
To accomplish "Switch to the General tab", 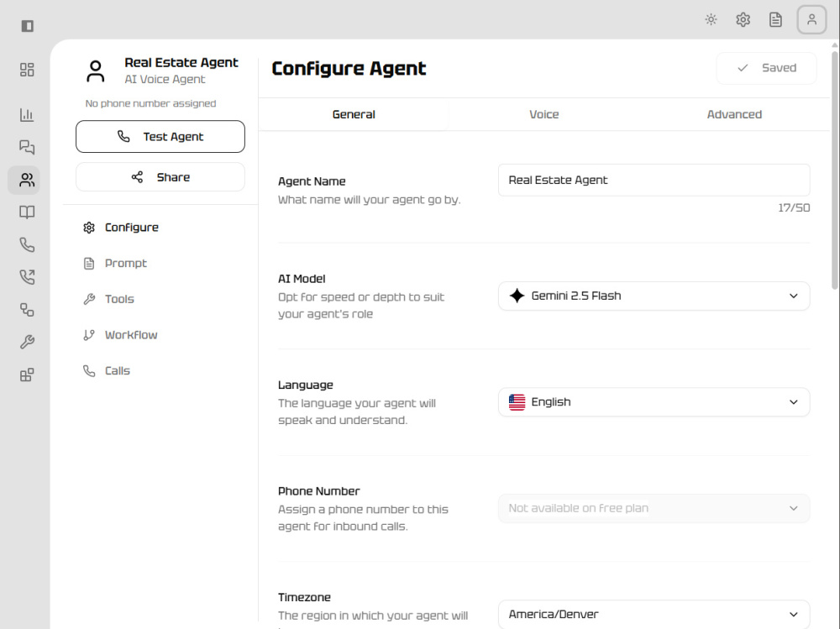I will tap(354, 114).
